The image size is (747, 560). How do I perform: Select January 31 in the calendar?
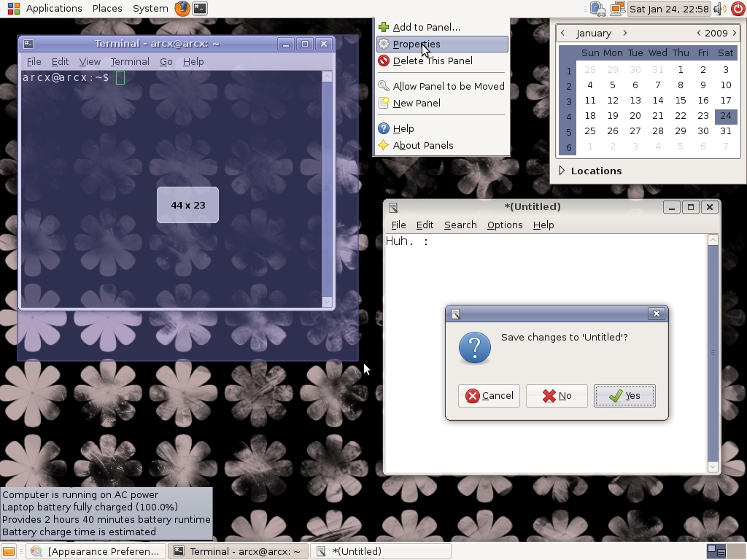point(726,131)
